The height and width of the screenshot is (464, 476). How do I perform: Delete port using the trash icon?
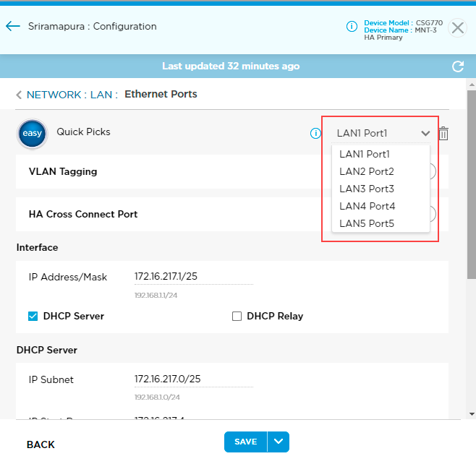(x=444, y=133)
